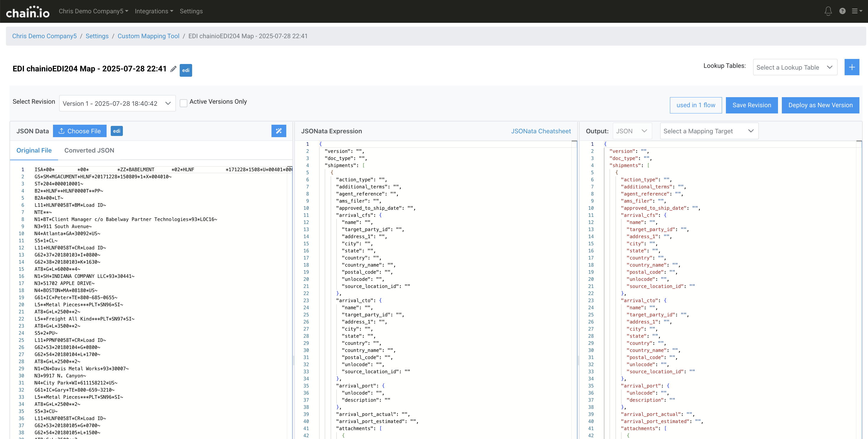868x439 pixels.
Task: Open the hamburger menu in top bar
Action: point(856,11)
